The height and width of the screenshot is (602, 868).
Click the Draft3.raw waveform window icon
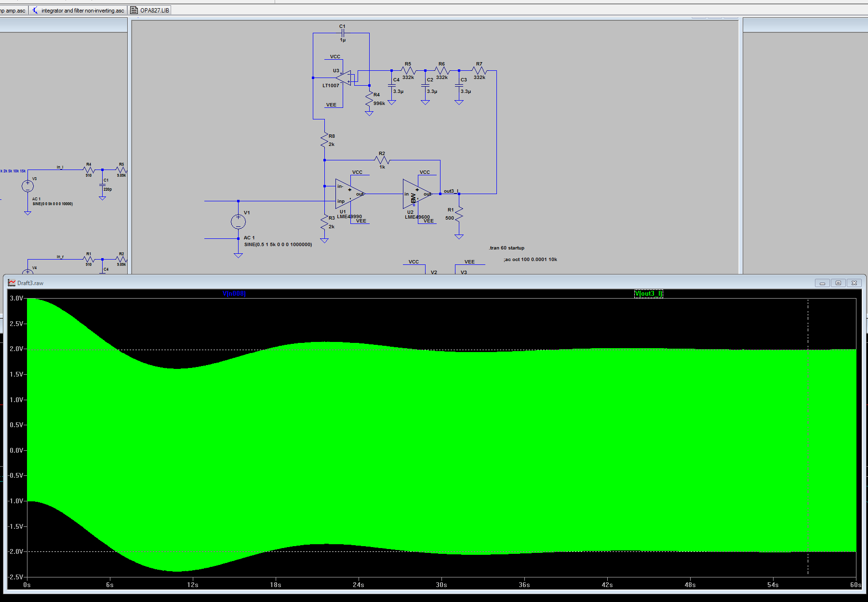click(x=12, y=283)
